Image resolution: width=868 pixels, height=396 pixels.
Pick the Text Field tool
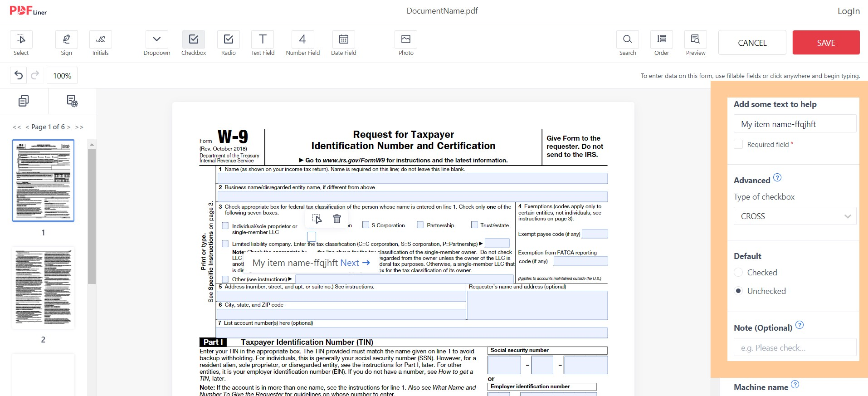point(263,43)
